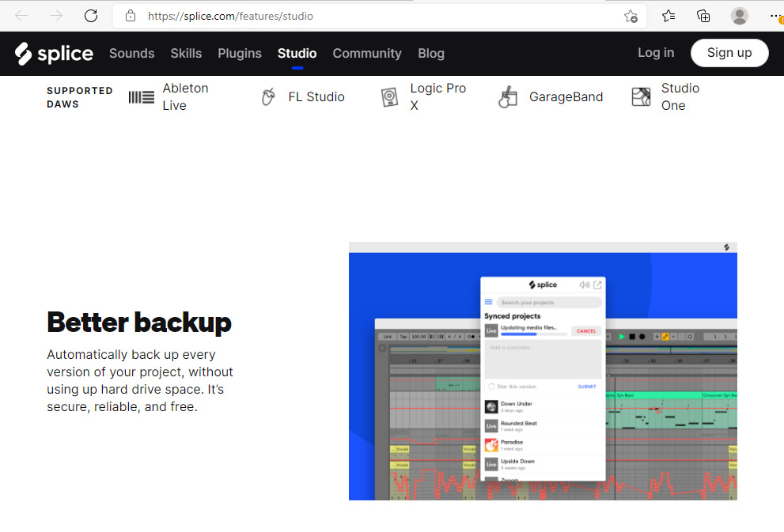Open the Blog nav item
This screenshot has width=784, height=532.
click(431, 54)
